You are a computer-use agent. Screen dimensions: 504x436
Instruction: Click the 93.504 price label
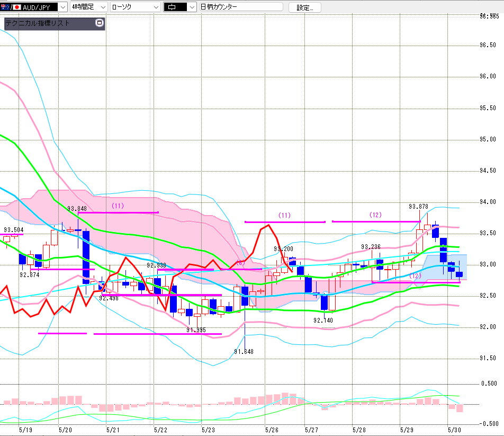[14, 229]
